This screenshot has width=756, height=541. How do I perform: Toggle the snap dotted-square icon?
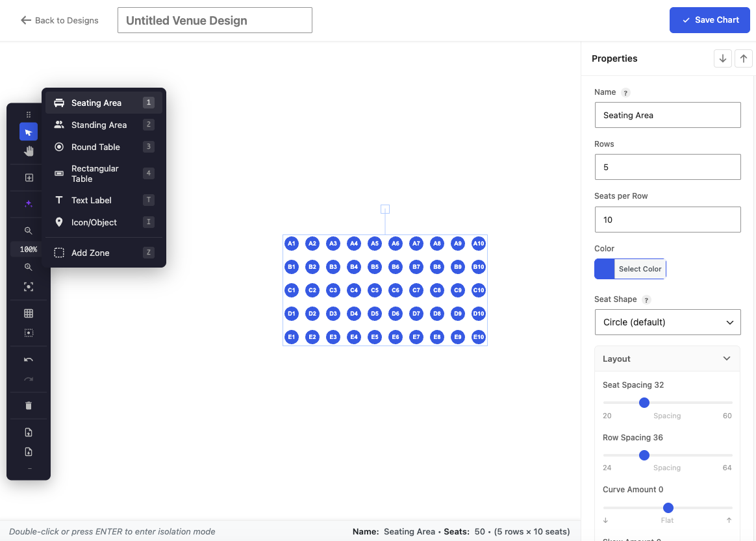pos(29,333)
